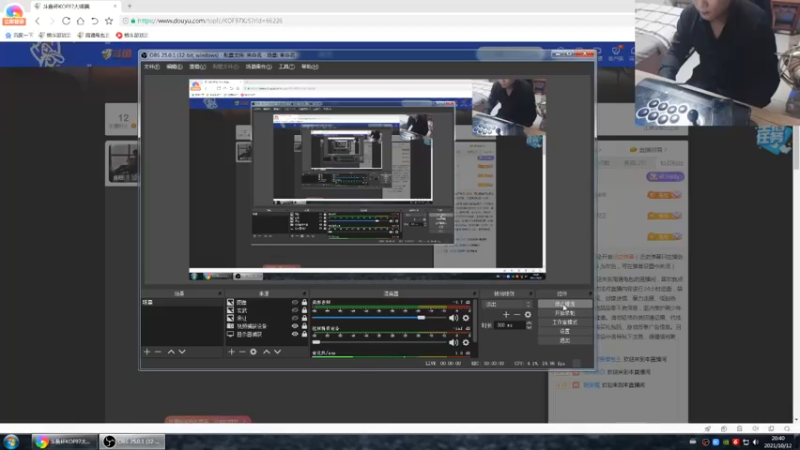Open the 帮助(H) menu in OBS
This screenshot has height=450, width=800.
pyautogui.click(x=310, y=67)
